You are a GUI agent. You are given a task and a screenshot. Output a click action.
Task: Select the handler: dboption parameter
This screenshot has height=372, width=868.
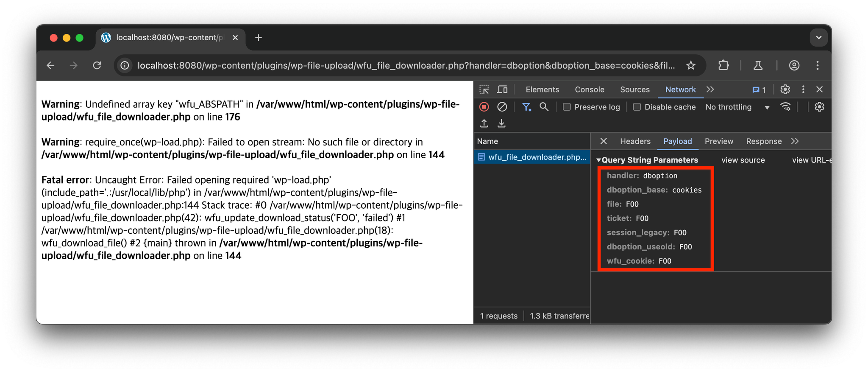642,176
